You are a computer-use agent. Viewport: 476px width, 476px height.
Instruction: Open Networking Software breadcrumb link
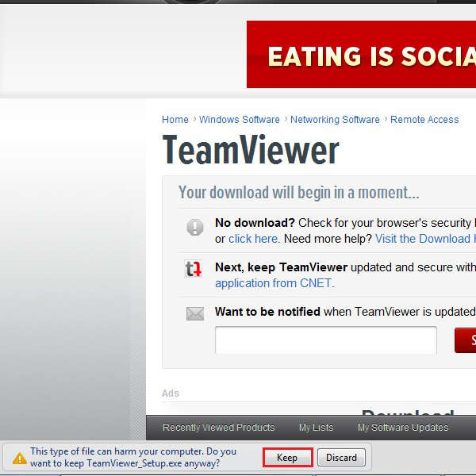pyautogui.click(x=335, y=120)
